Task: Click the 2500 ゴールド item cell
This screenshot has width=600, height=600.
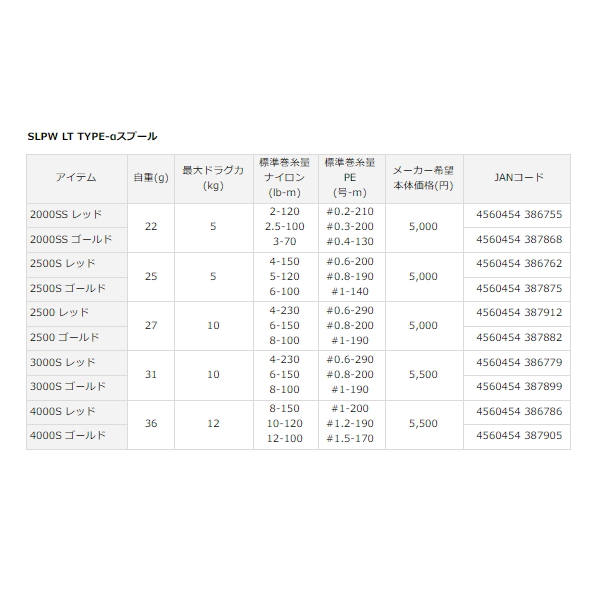Action: click(77, 338)
